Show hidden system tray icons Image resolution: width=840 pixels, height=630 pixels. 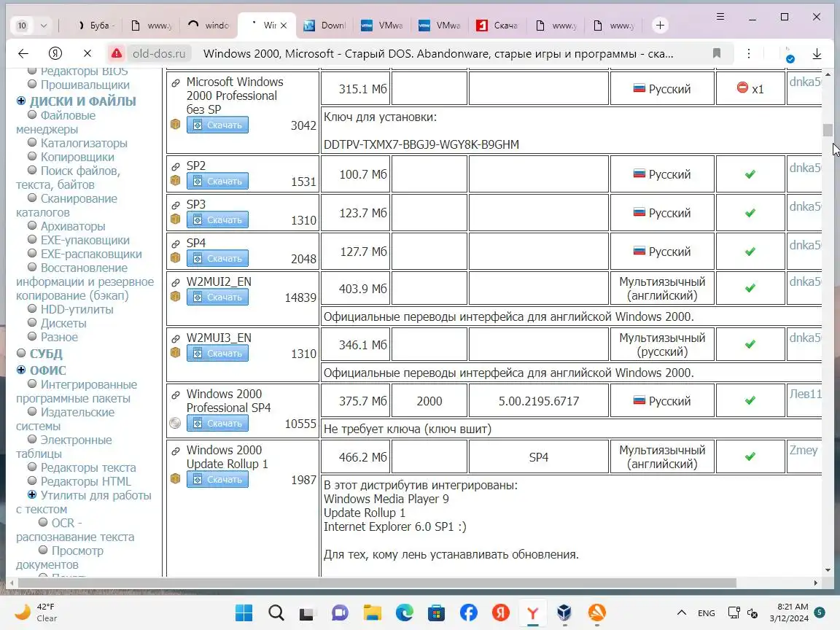682,612
